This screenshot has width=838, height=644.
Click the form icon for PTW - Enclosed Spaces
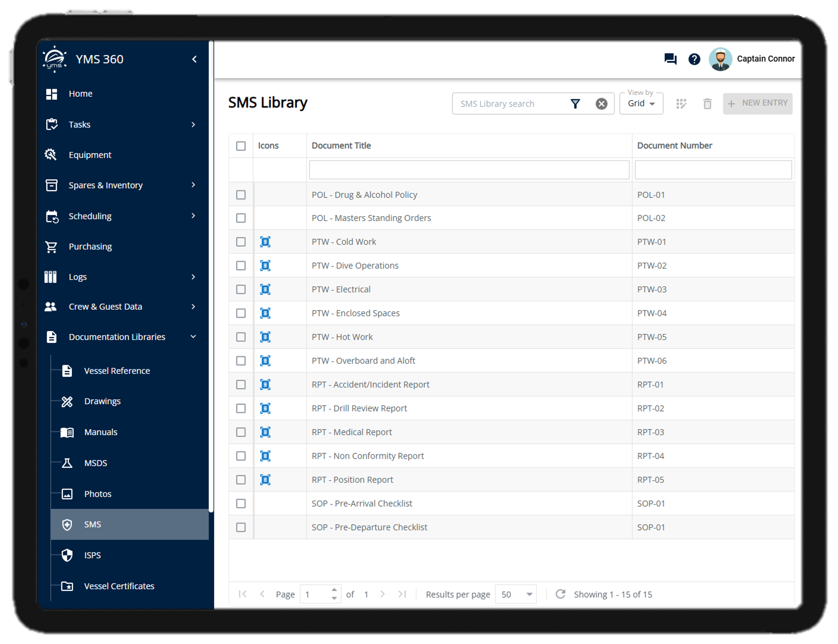pyautogui.click(x=265, y=313)
